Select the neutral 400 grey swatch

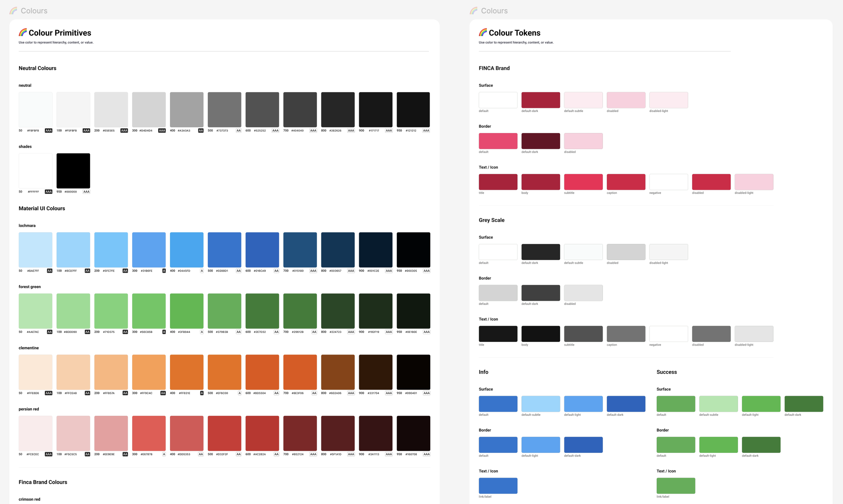pos(186,109)
